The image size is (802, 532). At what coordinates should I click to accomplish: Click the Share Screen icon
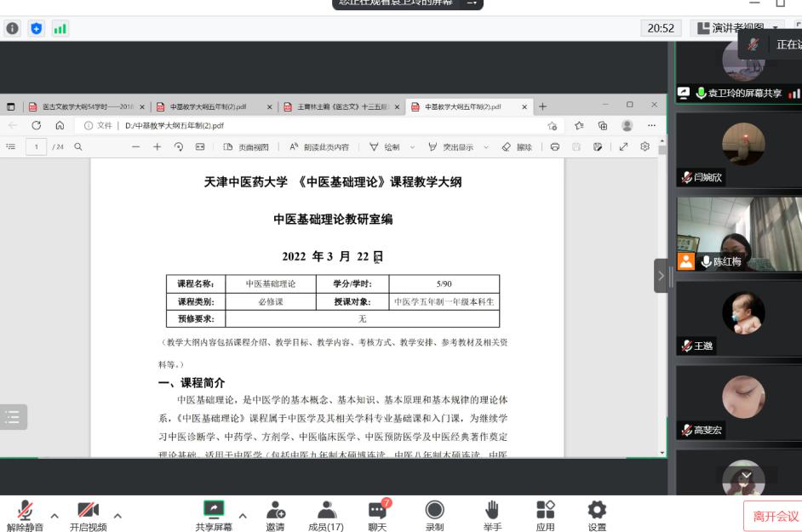coord(213,511)
